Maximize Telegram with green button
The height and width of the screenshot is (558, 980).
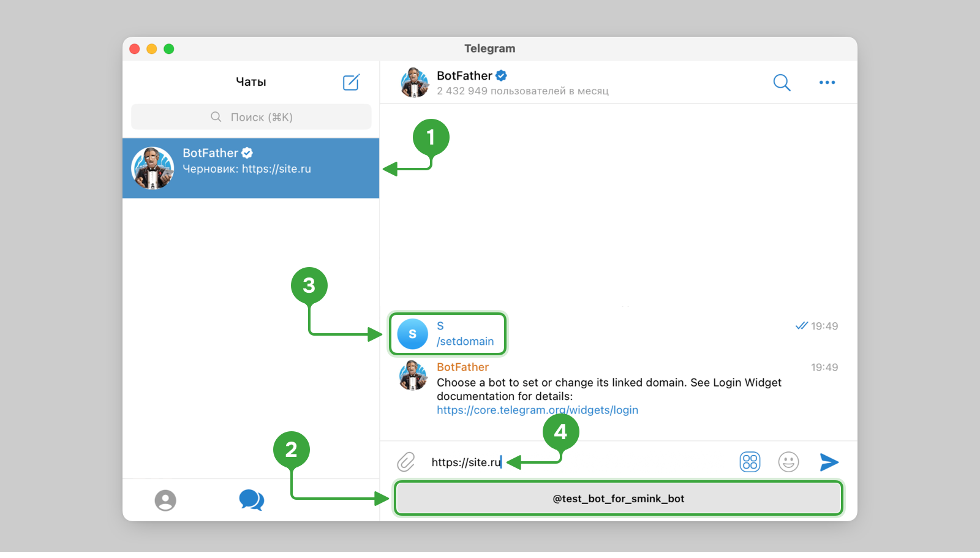point(169,49)
